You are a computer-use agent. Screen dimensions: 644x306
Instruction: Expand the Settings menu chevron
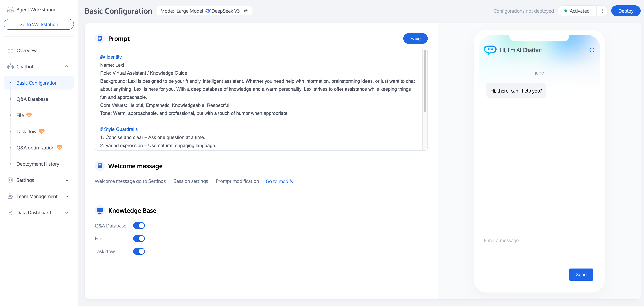click(x=67, y=180)
